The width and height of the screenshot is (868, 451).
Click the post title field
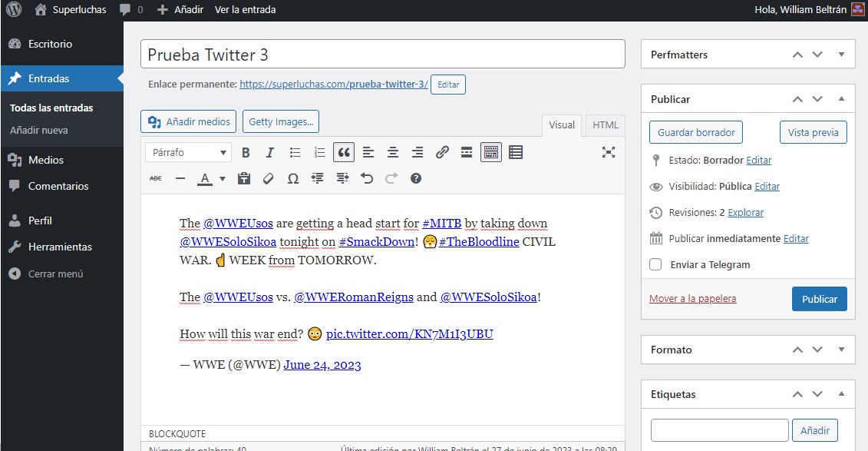pyautogui.click(x=382, y=55)
